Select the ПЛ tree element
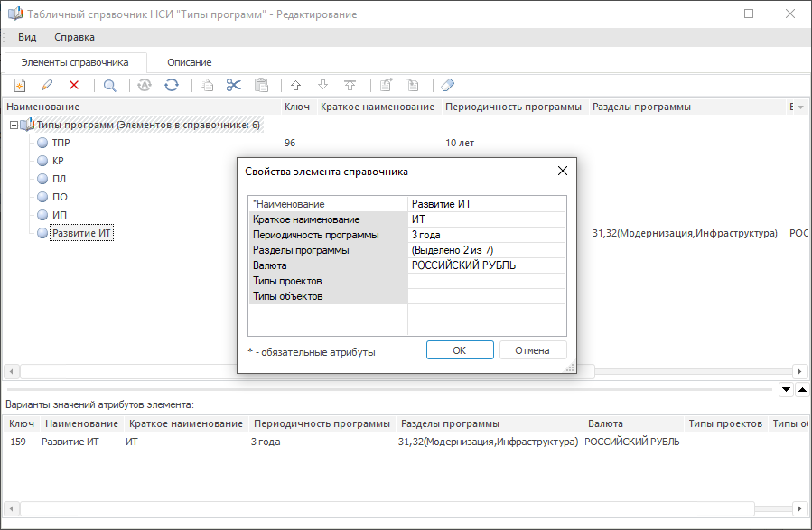 59,179
